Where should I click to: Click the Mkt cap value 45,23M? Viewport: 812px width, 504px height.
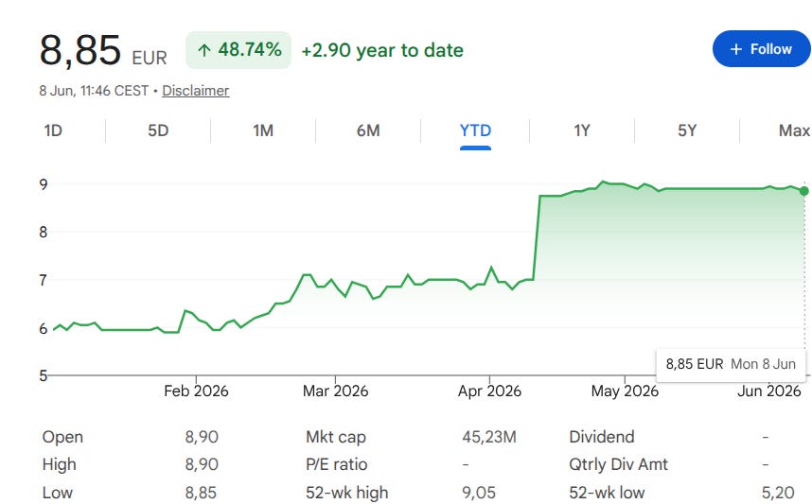(x=489, y=437)
